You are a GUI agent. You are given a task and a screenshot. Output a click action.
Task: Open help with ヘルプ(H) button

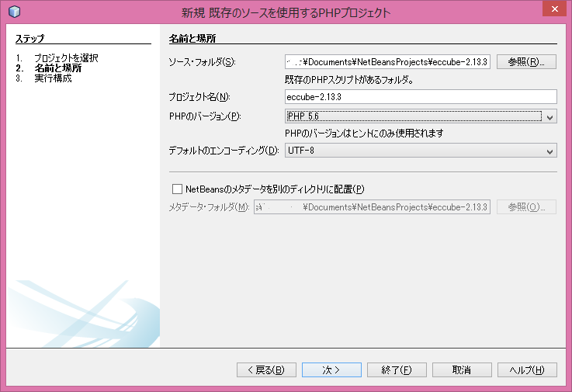point(527,369)
